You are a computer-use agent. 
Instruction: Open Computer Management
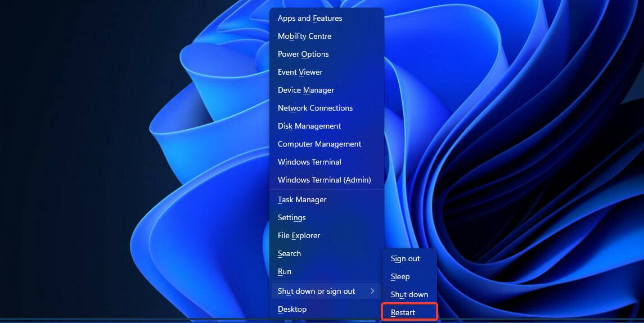[319, 144]
